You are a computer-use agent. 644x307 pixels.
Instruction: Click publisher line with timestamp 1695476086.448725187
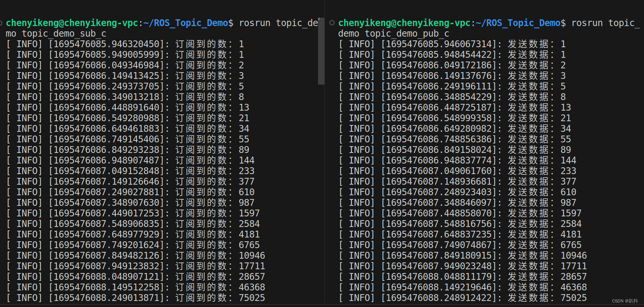[455, 108]
